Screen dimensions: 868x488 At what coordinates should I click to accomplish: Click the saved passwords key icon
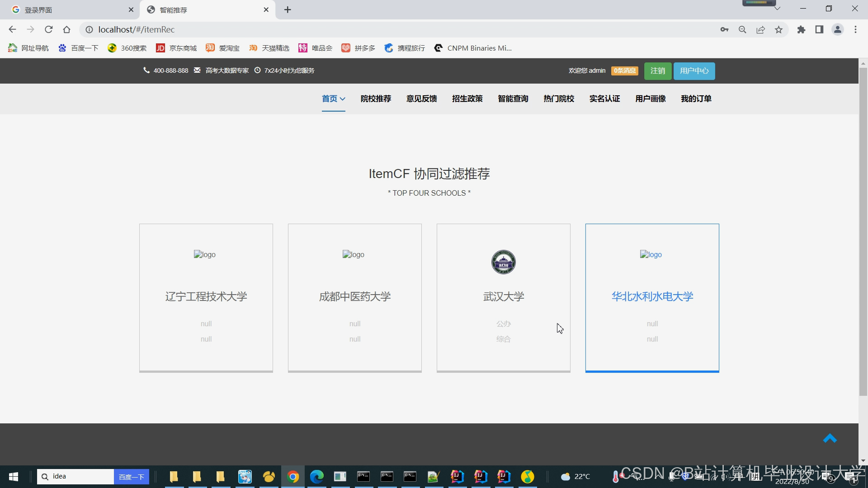724,29
